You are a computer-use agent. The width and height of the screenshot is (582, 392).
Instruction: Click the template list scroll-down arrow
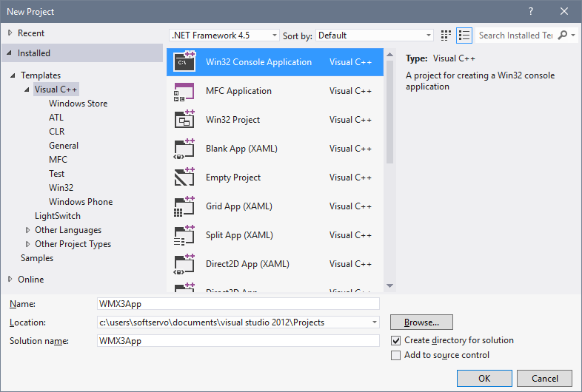[x=389, y=286]
